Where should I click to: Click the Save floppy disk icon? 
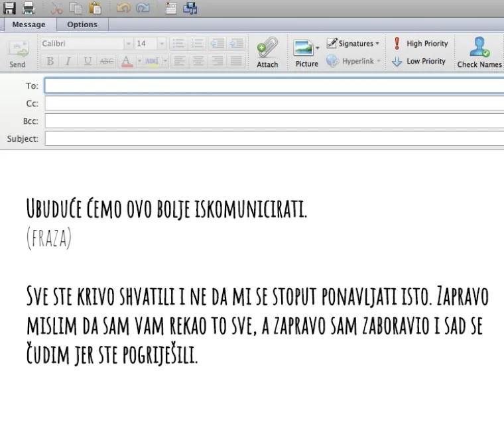coord(9,8)
